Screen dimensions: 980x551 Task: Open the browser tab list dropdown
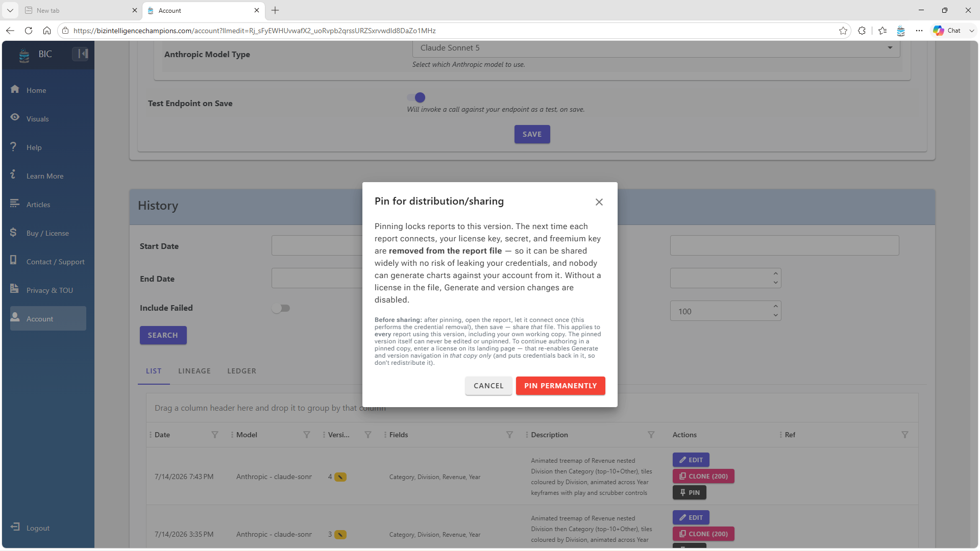(10, 10)
